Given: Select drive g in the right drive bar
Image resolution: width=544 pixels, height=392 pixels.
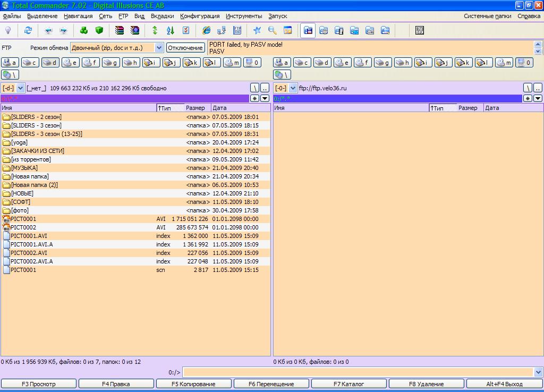Looking at the screenshot, I should point(382,63).
